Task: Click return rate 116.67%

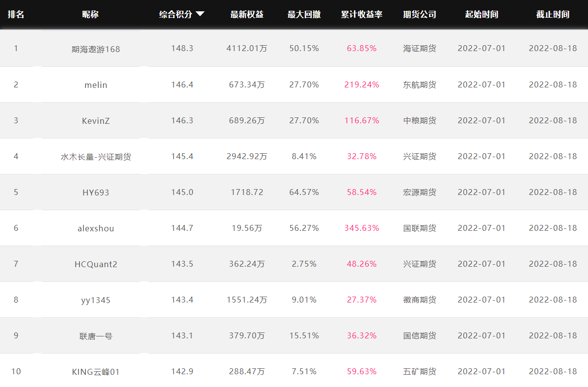Action: 362,120
